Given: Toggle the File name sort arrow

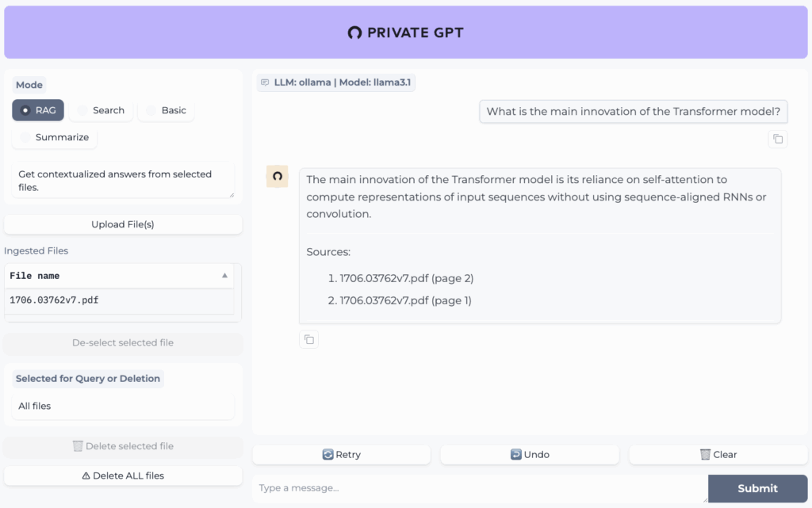Looking at the screenshot, I should click(x=225, y=275).
